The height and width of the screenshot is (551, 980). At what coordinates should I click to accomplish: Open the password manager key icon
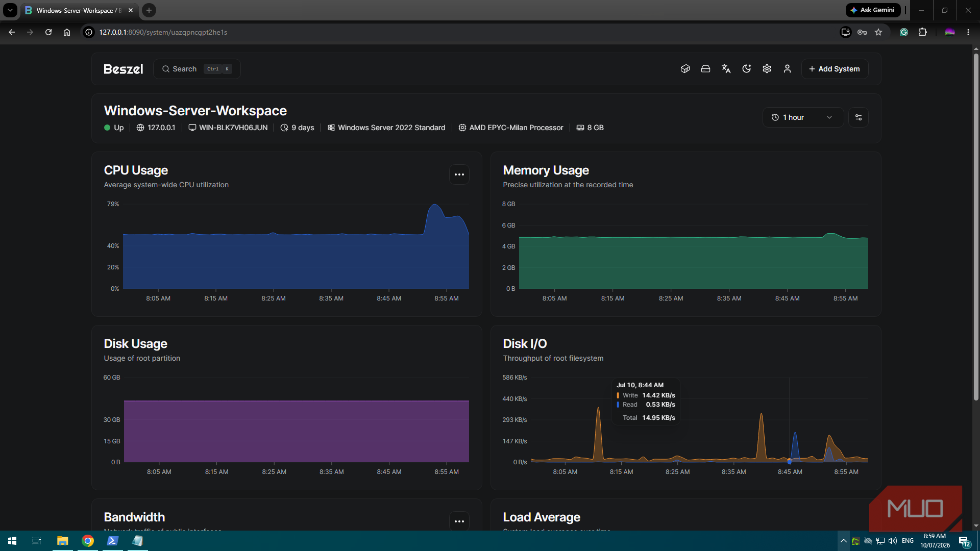(x=862, y=32)
